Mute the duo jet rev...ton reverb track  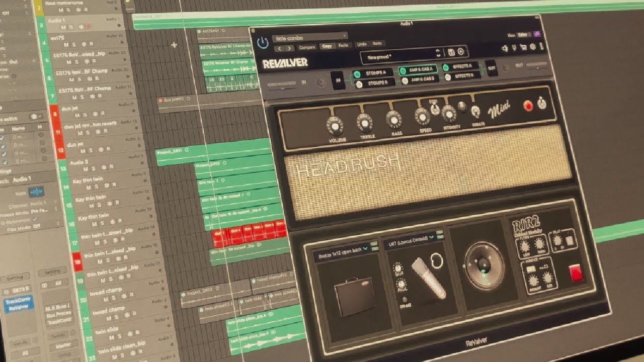(x=80, y=134)
